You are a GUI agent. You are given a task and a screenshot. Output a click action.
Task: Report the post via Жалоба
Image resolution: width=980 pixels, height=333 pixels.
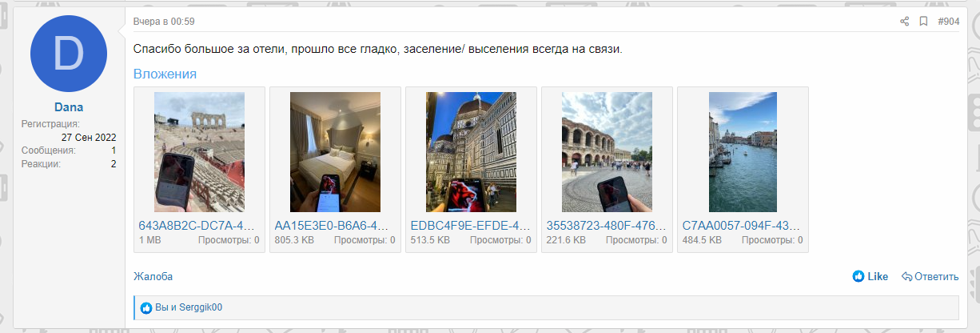coord(153,277)
